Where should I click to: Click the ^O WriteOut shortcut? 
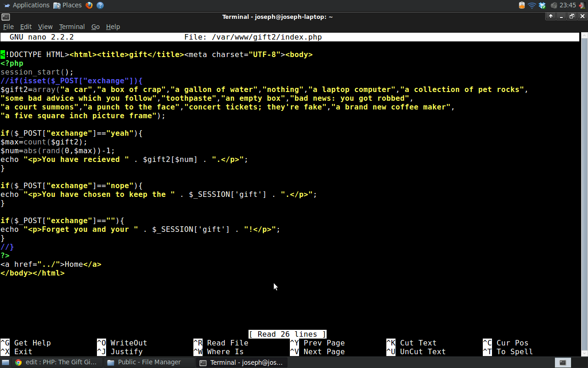point(122,343)
